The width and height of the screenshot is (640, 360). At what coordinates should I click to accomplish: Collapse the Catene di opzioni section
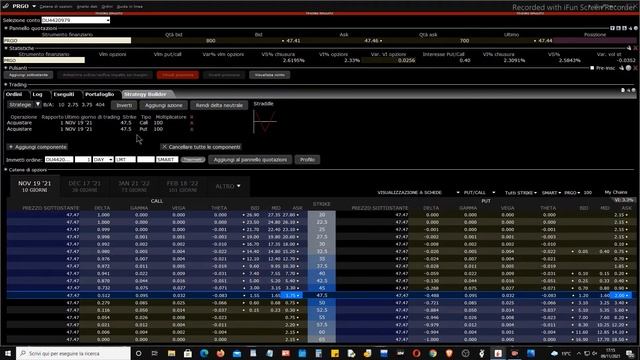6,170
